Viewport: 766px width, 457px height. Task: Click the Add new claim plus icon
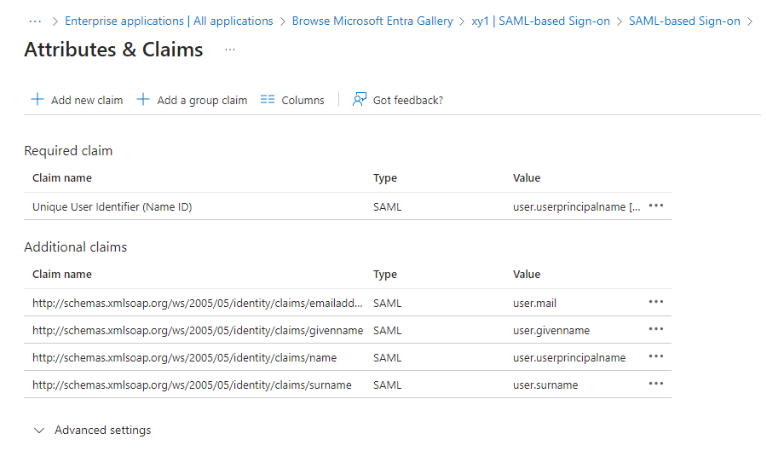pos(37,100)
